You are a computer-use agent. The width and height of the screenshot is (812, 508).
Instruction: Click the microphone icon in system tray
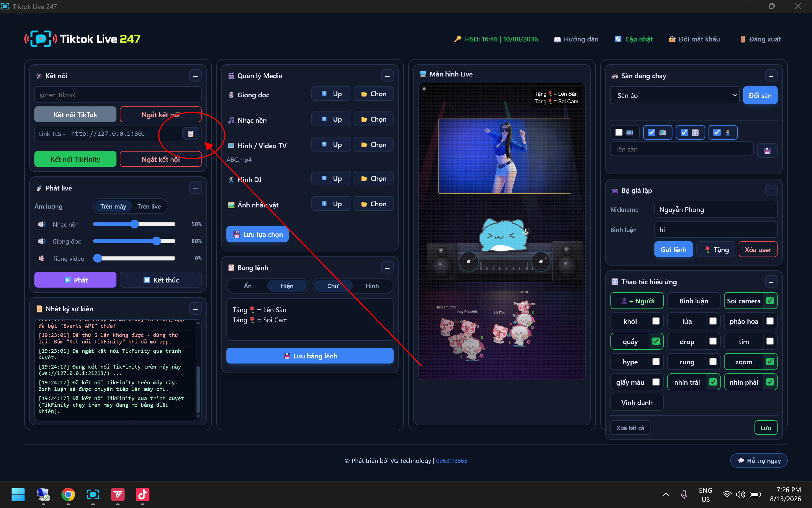[x=684, y=494]
